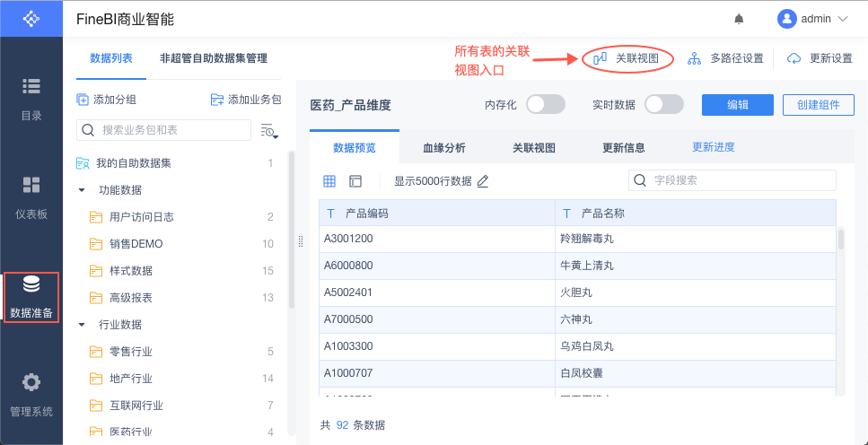Open the notification bell
This screenshot has height=445, width=868.
point(740,19)
